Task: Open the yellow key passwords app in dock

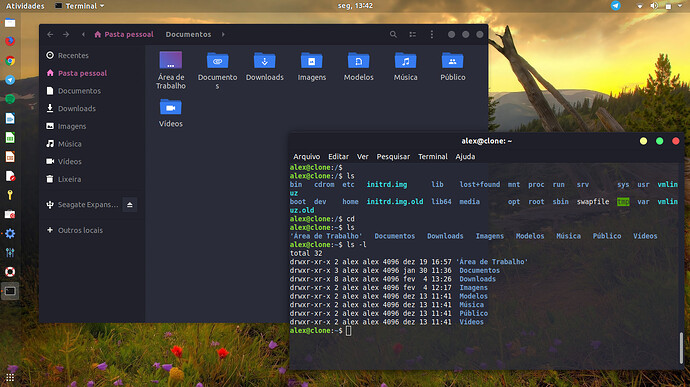Action: tap(10, 195)
